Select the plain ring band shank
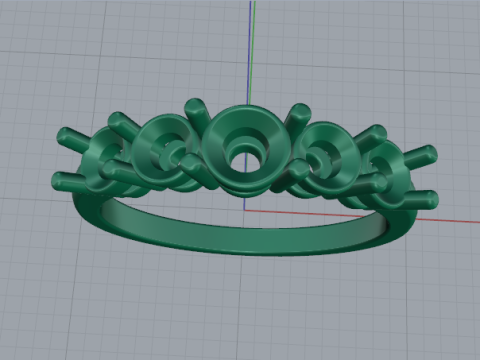480x360 pixels. point(245,238)
